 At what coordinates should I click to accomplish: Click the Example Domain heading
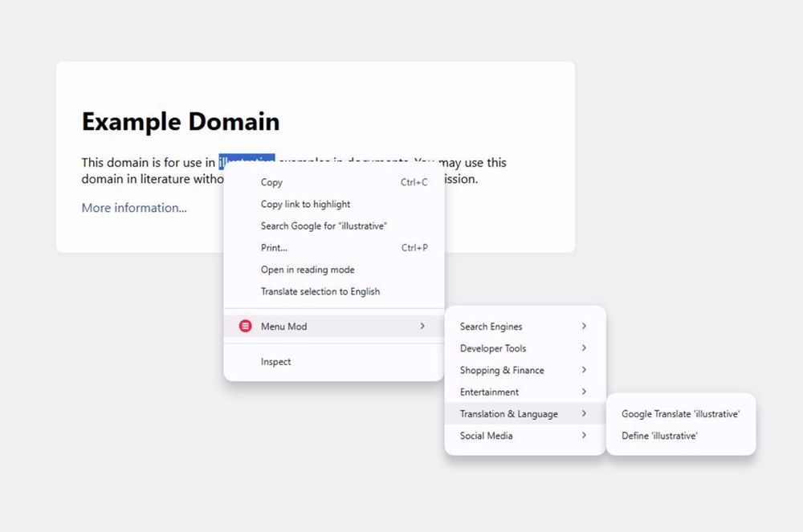tap(181, 122)
